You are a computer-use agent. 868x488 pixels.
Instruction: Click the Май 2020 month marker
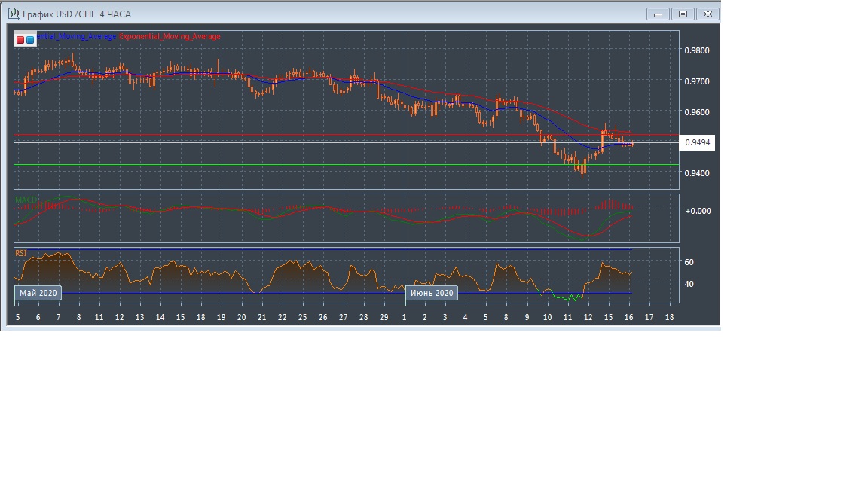(38, 293)
